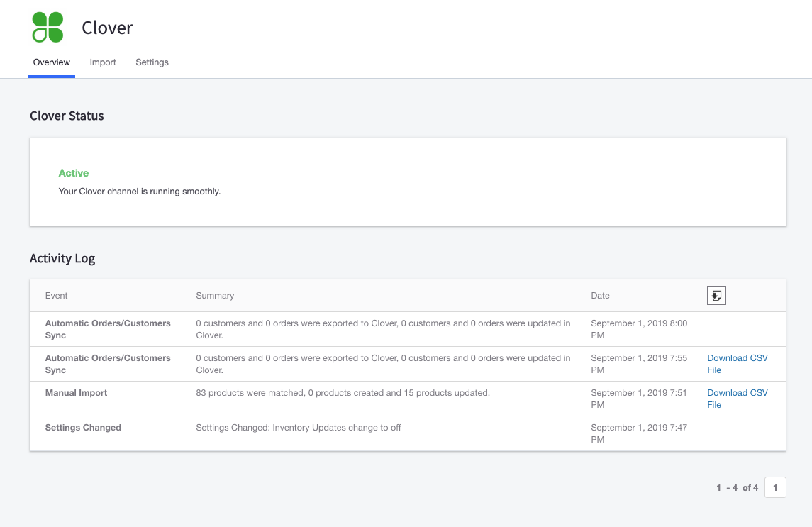The height and width of the screenshot is (527, 812).
Task: Click the Activity Log section heading
Action: coord(62,259)
